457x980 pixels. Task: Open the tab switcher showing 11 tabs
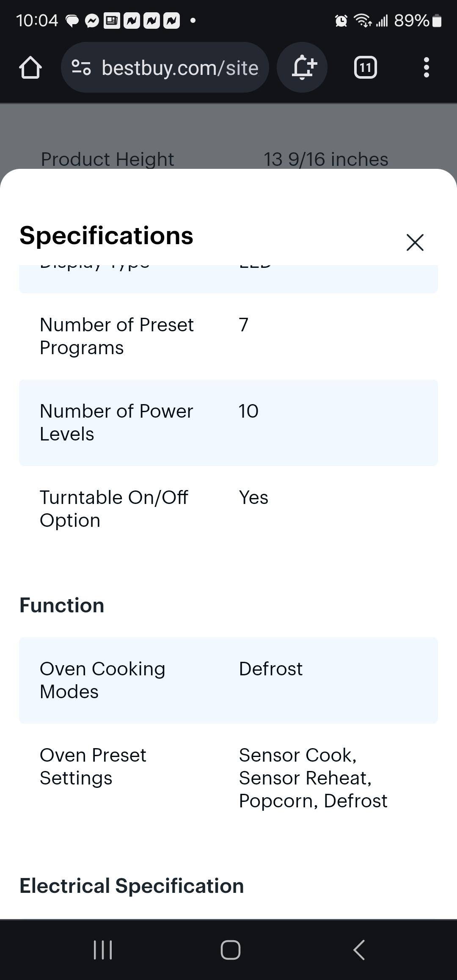[365, 68]
